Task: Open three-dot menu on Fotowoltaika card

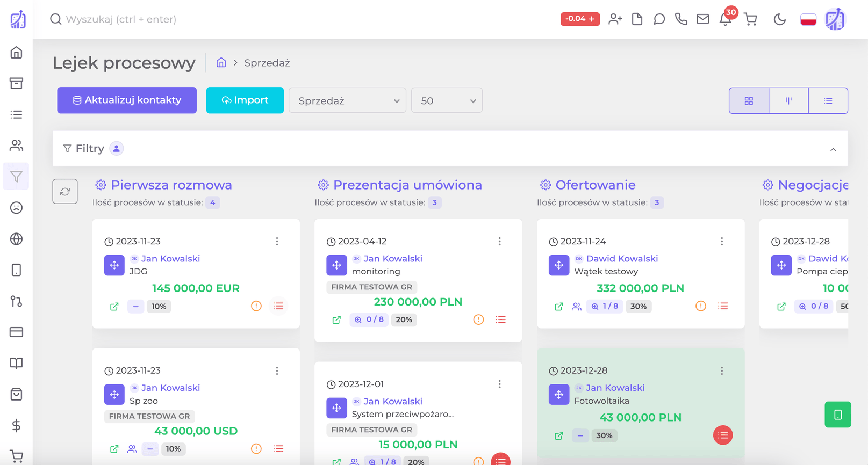Action: pos(722,371)
